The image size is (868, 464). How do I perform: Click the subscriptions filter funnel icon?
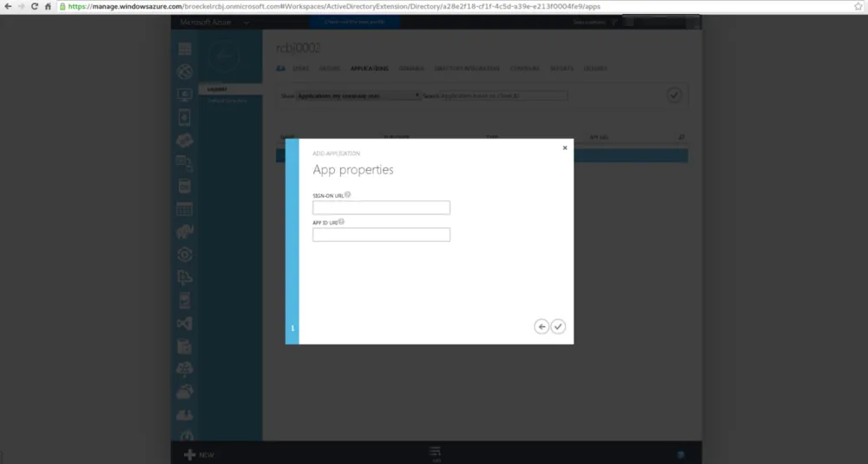tap(614, 23)
